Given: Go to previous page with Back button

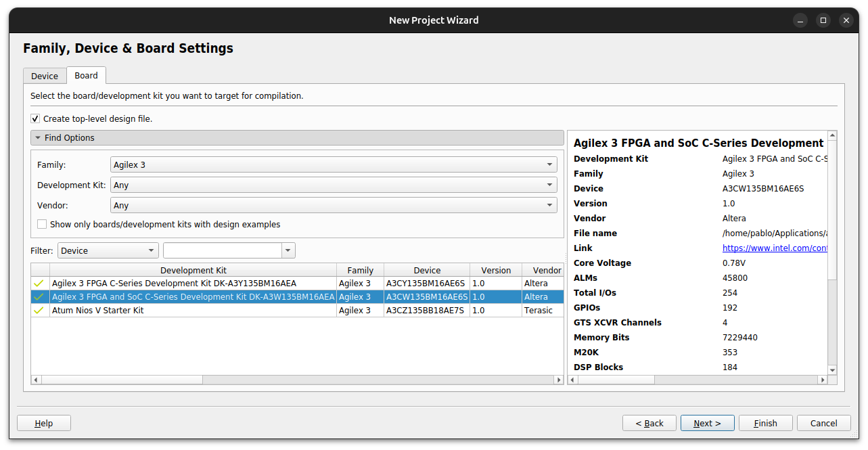Looking at the screenshot, I should pos(649,423).
